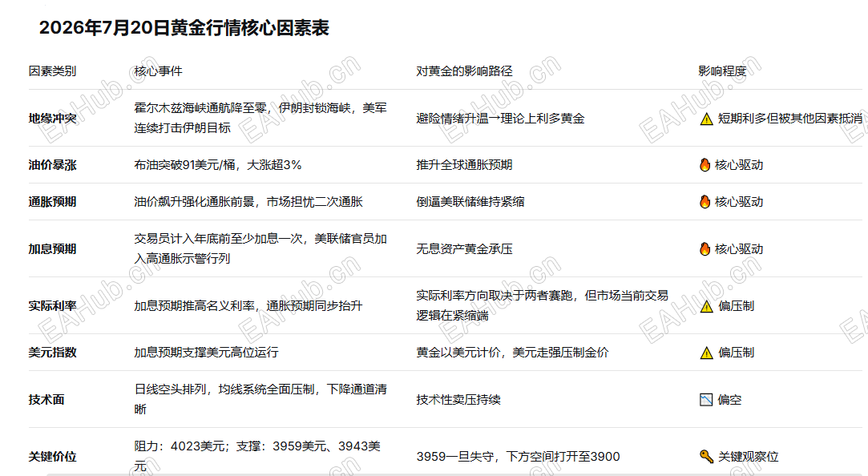Image resolution: width=868 pixels, height=476 pixels.
Task: Click the 交易员计入年底前至少加息一次 cell
Action: pos(260,248)
